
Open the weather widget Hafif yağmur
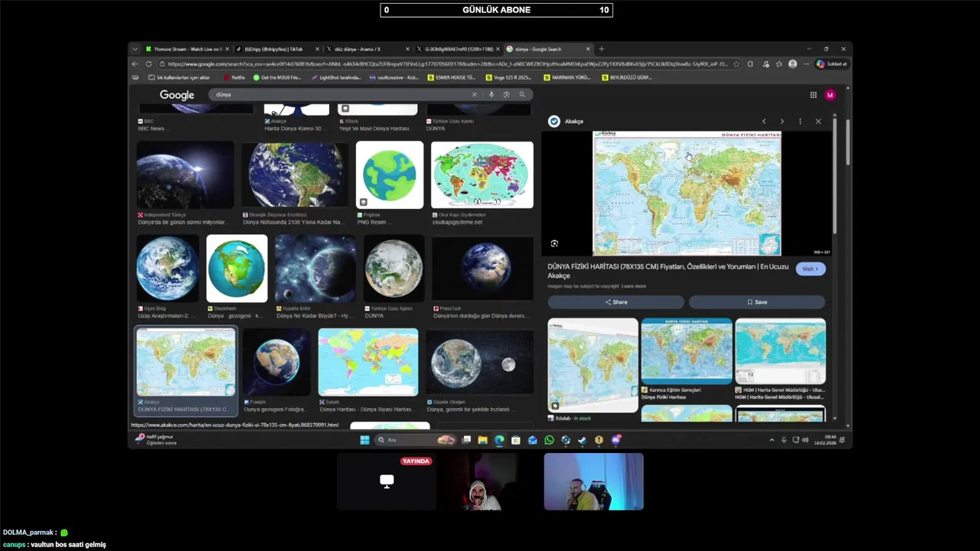coord(156,440)
